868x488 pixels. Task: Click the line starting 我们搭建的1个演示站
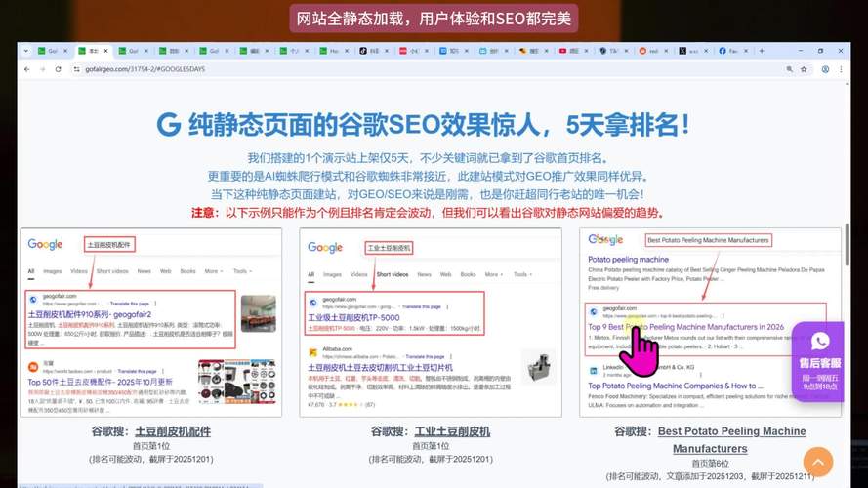(429, 158)
